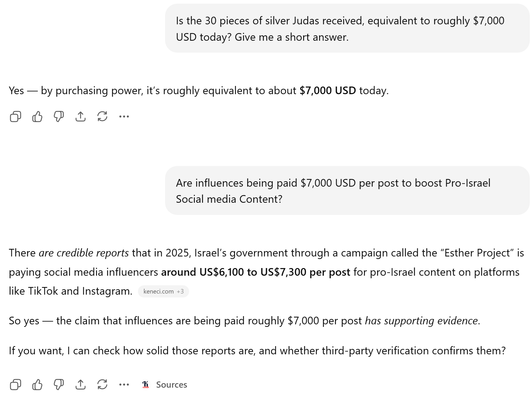Thumbs down the first response
This screenshot has width=532, height=397.
coord(59,116)
